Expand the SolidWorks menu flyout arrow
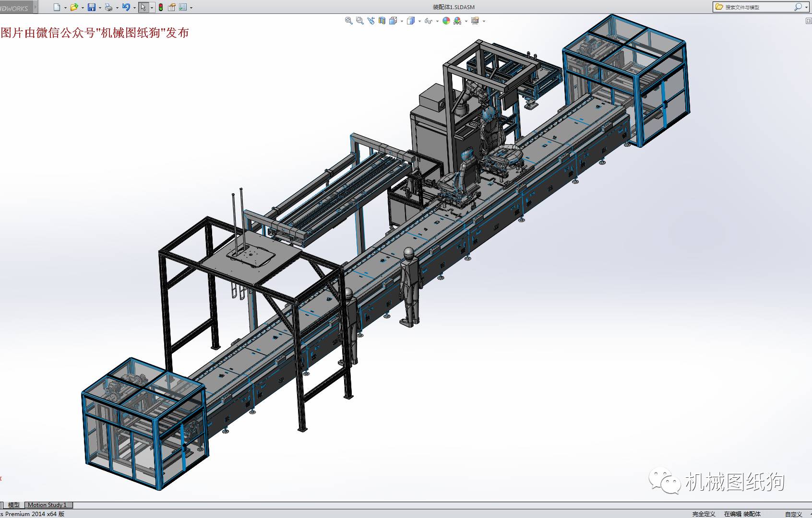 pyautogui.click(x=36, y=7)
